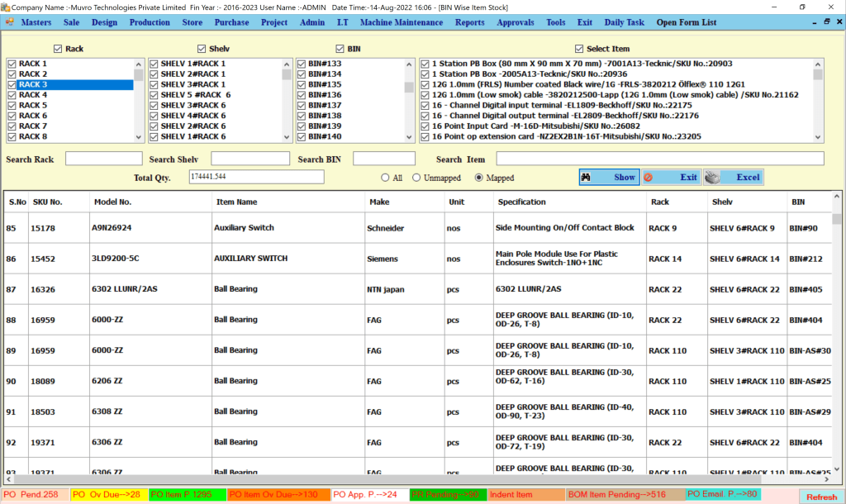This screenshot has height=504, width=846.
Task: Open the Purchase menu
Action: (x=231, y=22)
